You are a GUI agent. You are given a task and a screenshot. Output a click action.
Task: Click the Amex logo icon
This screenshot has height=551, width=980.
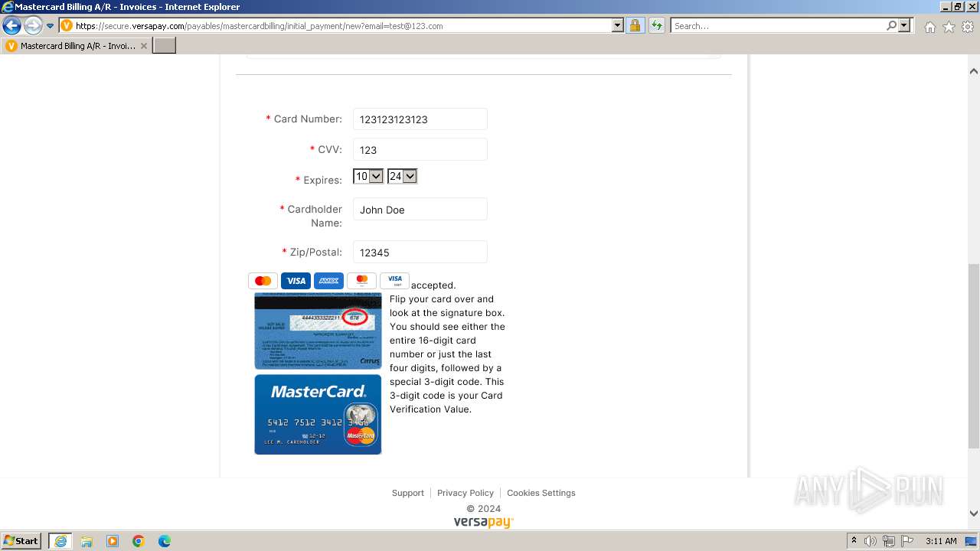pyautogui.click(x=328, y=281)
